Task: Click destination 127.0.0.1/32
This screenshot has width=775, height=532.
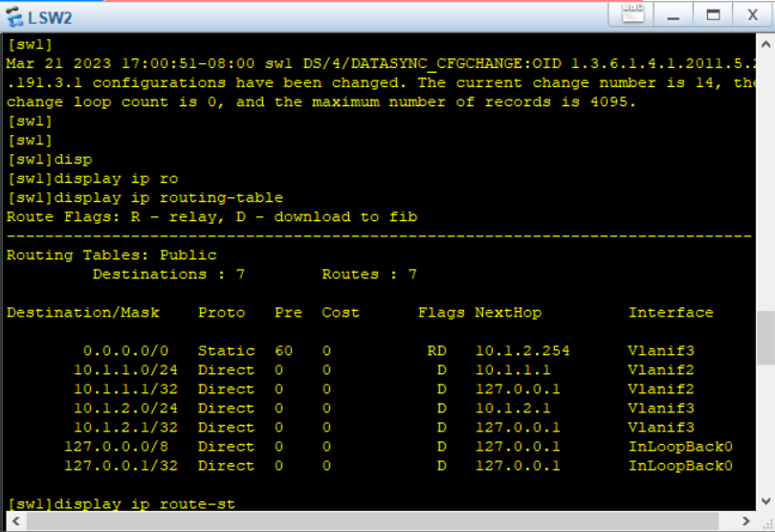Action: pyautogui.click(x=122, y=466)
